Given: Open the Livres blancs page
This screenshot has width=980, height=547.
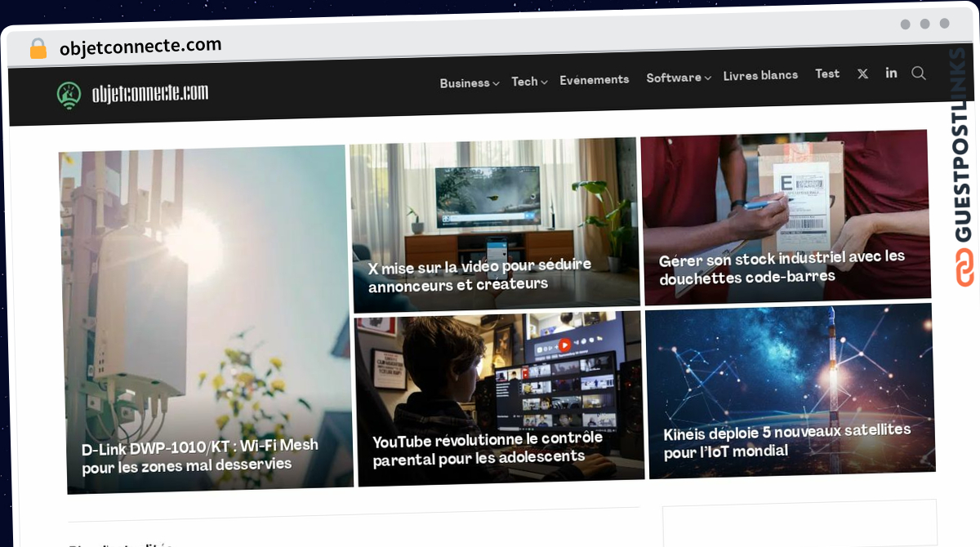Looking at the screenshot, I should [760, 75].
